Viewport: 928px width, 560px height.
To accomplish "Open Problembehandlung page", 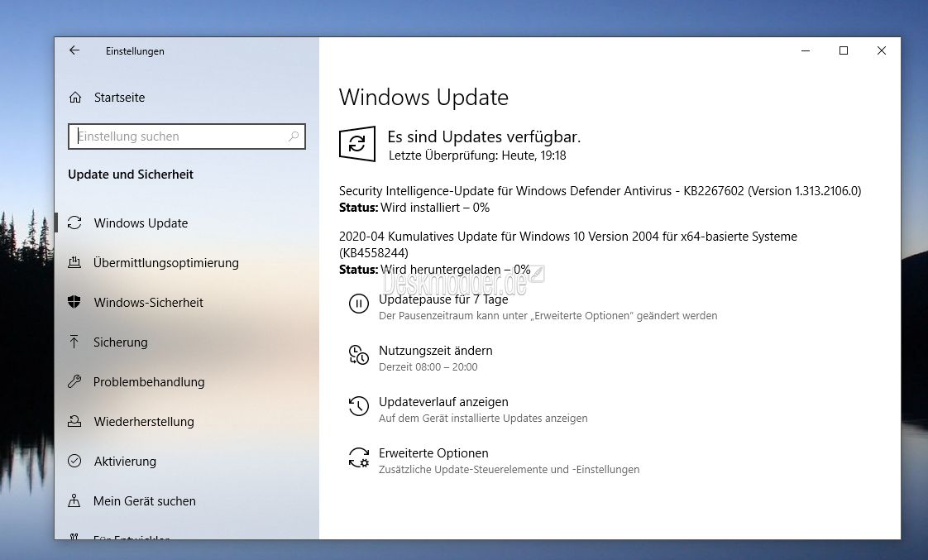I will pyautogui.click(x=149, y=382).
